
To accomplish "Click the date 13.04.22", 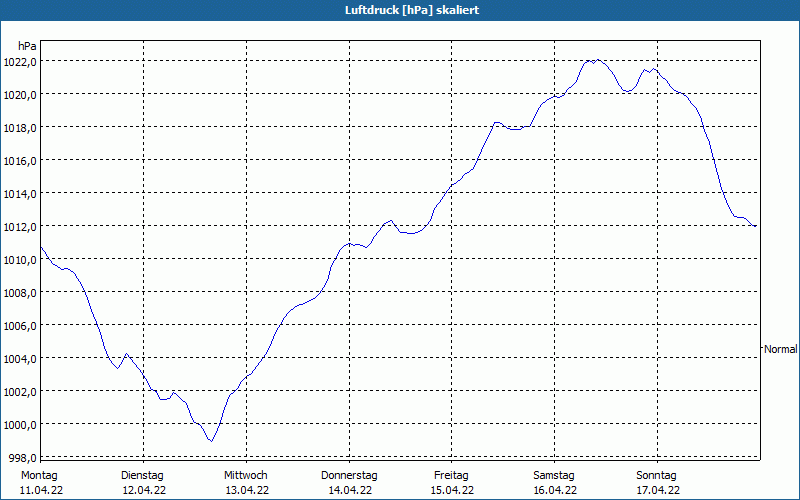I will [247, 490].
